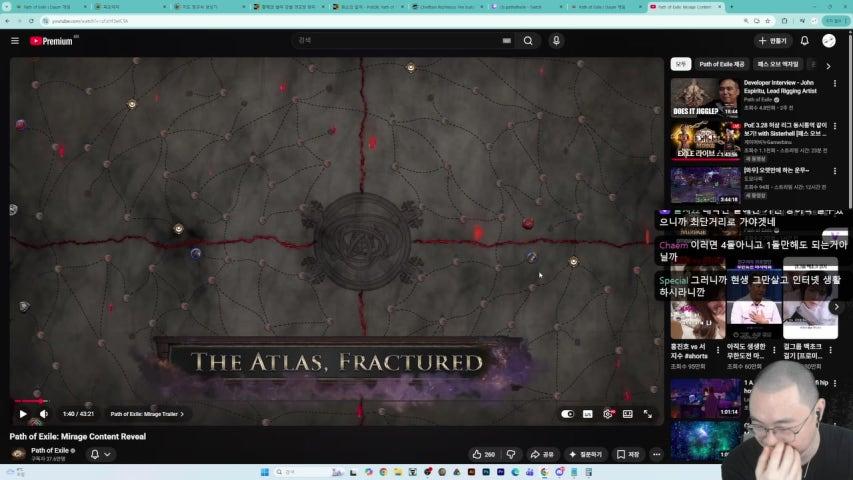Open the account avatar menu
The width and height of the screenshot is (853, 480).
coord(829,41)
